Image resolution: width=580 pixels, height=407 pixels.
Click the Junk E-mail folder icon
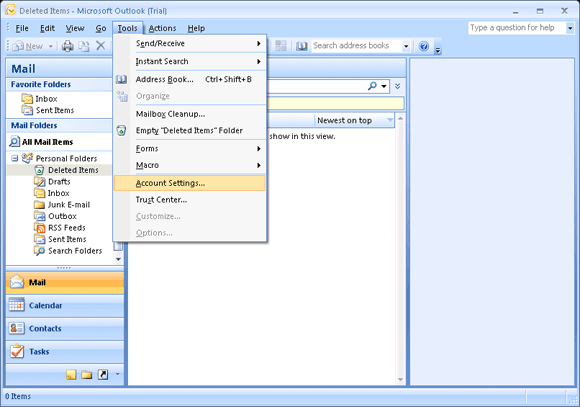pyautogui.click(x=39, y=205)
